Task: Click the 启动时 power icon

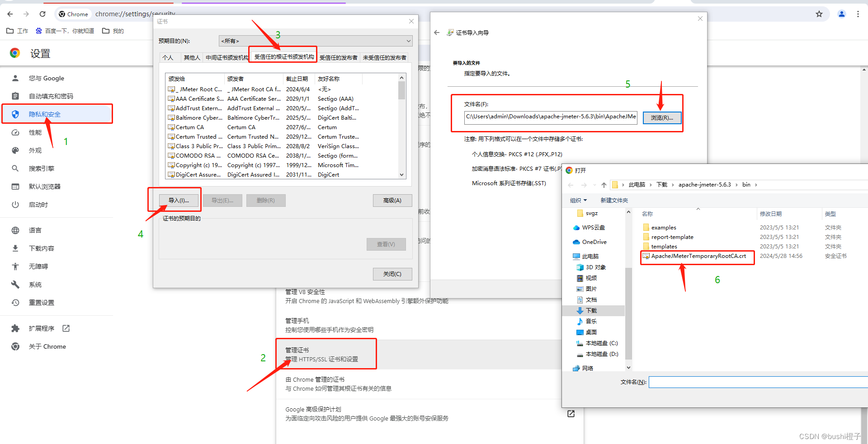Action: pyautogui.click(x=15, y=205)
